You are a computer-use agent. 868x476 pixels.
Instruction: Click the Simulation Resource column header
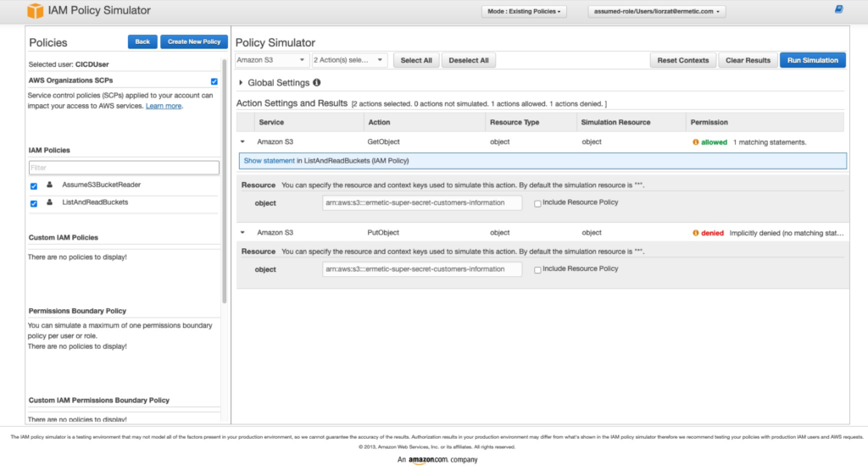click(615, 122)
